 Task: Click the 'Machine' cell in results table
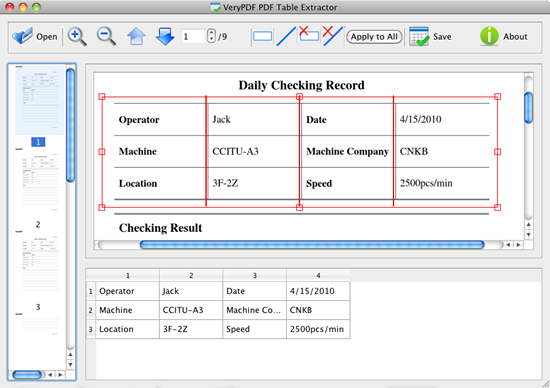[128, 310]
